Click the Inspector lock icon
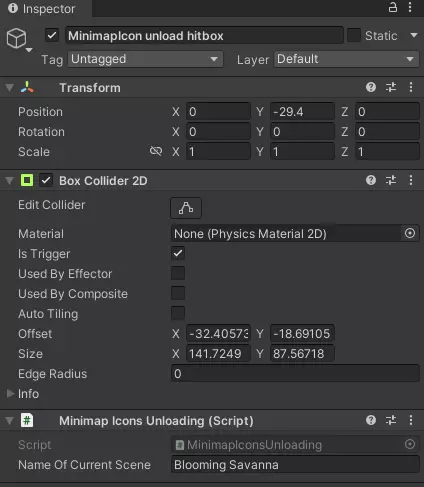 tap(393, 7)
